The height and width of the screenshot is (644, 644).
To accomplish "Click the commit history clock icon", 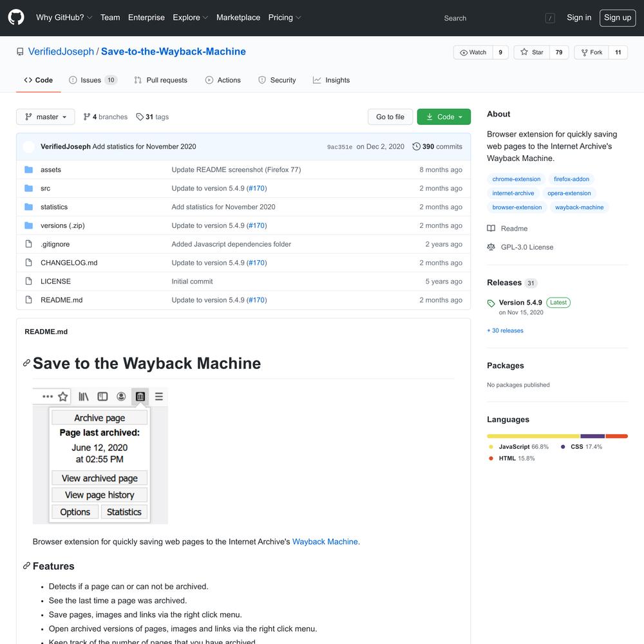I will [x=416, y=147].
